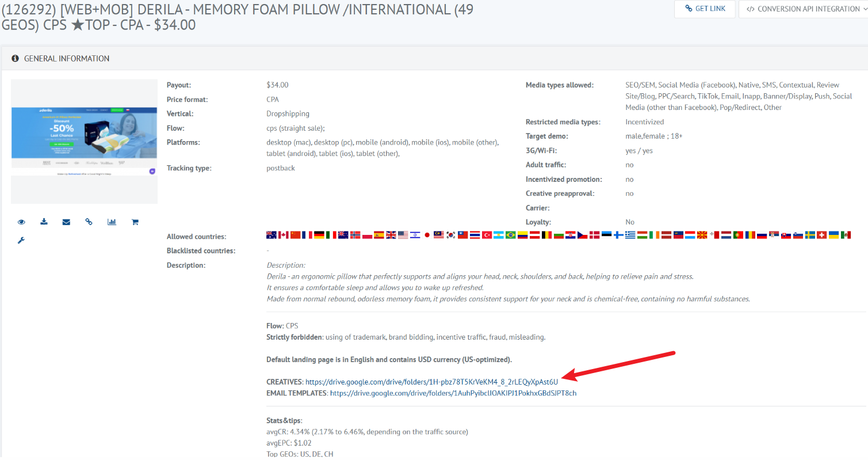Viewport: 868px width, 460px height.
Task: Click the wrench settings icon
Action: coord(21,240)
